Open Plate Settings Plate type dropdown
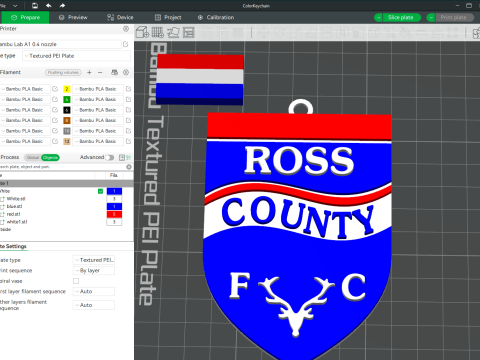 [x=94, y=260]
